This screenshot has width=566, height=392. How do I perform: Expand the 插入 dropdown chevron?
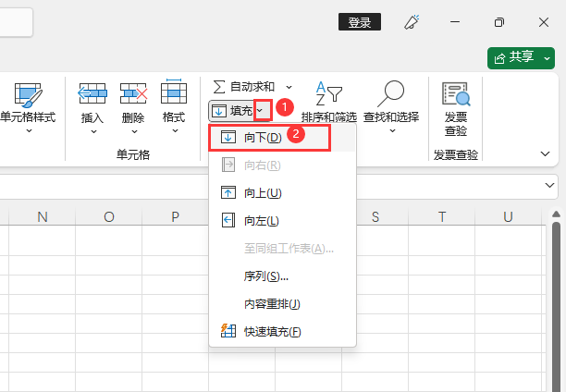tap(93, 132)
